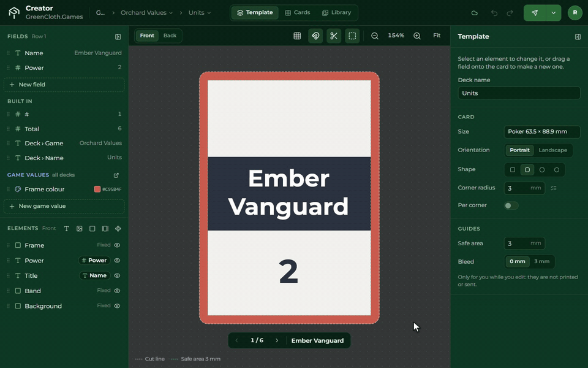Redo the last action
This screenshot has height=368, width=588.
coord(510,13)
